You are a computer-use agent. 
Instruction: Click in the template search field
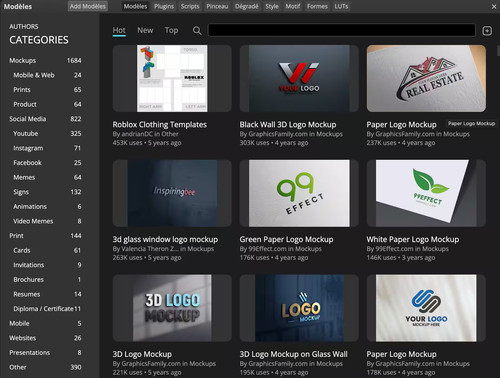click(342, 30)
